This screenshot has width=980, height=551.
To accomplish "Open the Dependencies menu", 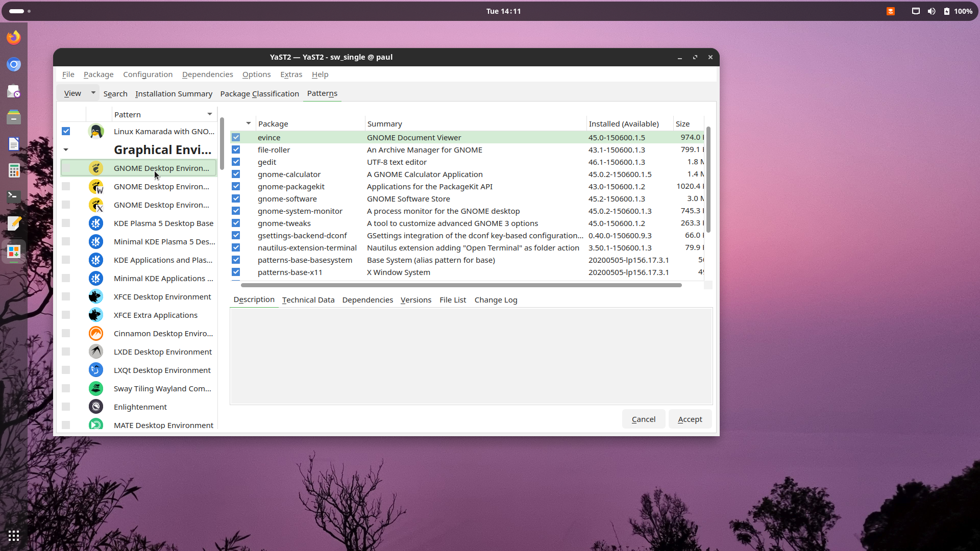I will point(207,74).
